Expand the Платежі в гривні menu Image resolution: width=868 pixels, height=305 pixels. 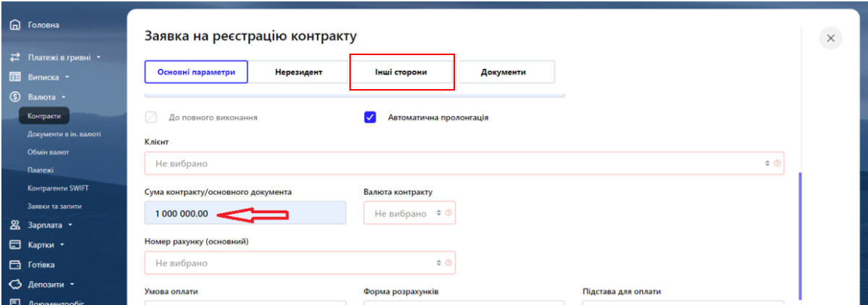pos(98,57)
